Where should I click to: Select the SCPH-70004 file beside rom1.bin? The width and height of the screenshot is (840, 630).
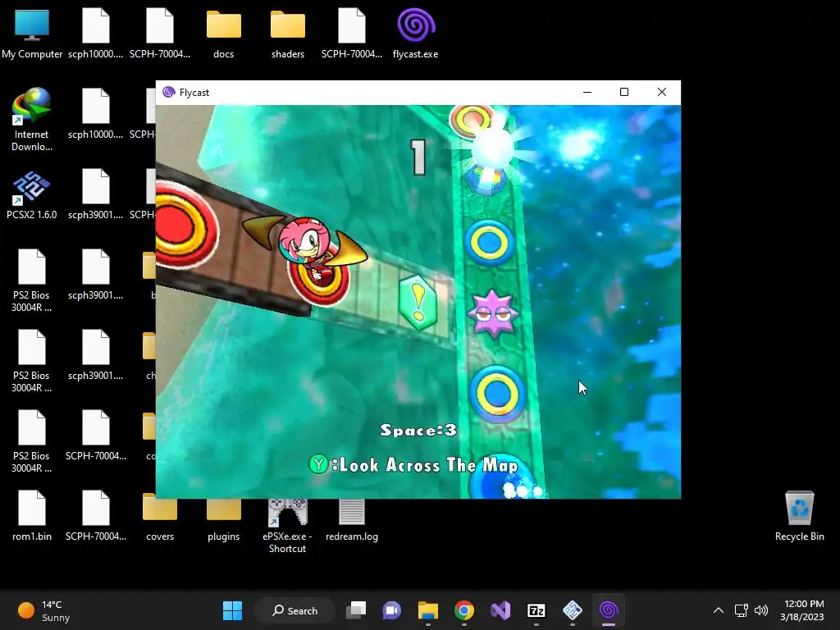point(95,515)
